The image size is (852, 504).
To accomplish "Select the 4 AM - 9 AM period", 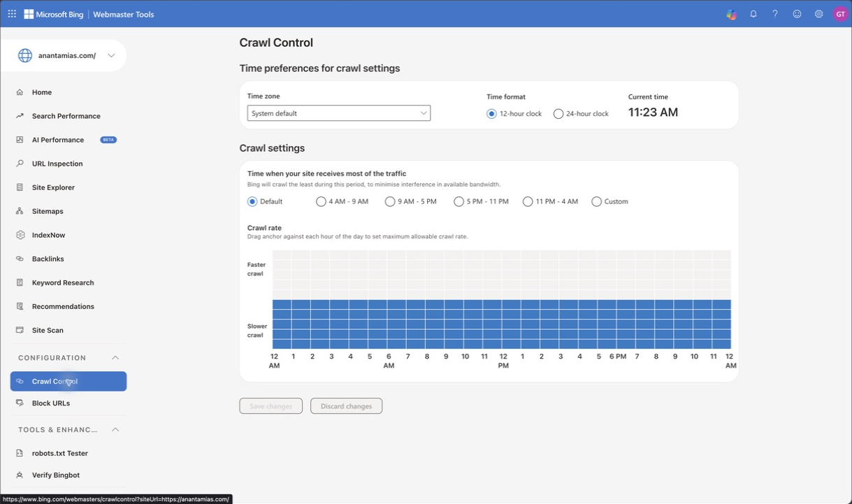I will pyautogui.click(x=321, y=201).
